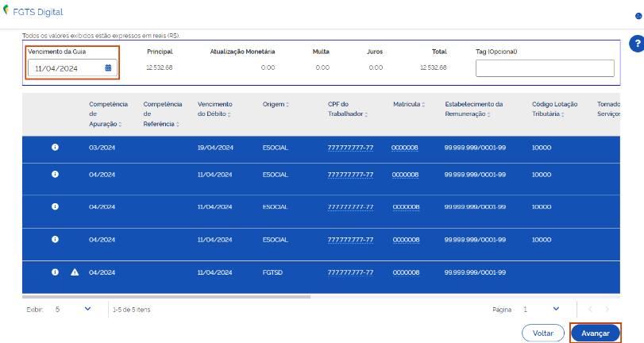Screen dimensions: 644x343
Task: Sort by Origem column
Action: click(x=287, y=105)
